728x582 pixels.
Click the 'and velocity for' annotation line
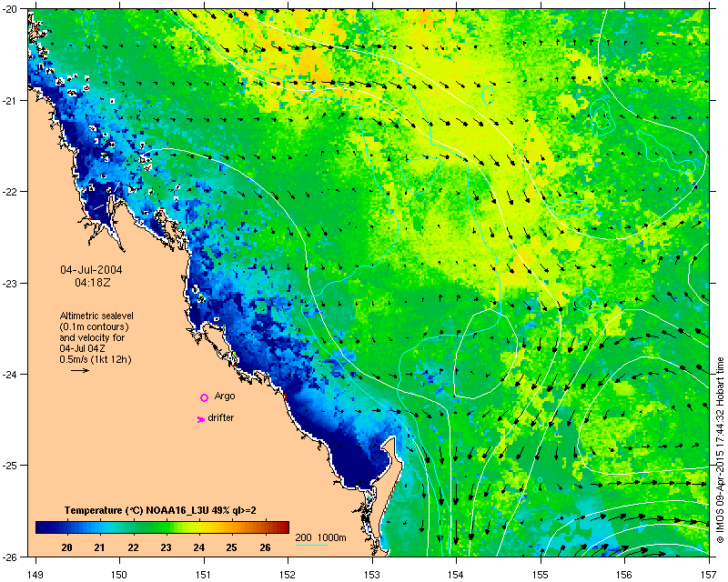pos(92,337)
